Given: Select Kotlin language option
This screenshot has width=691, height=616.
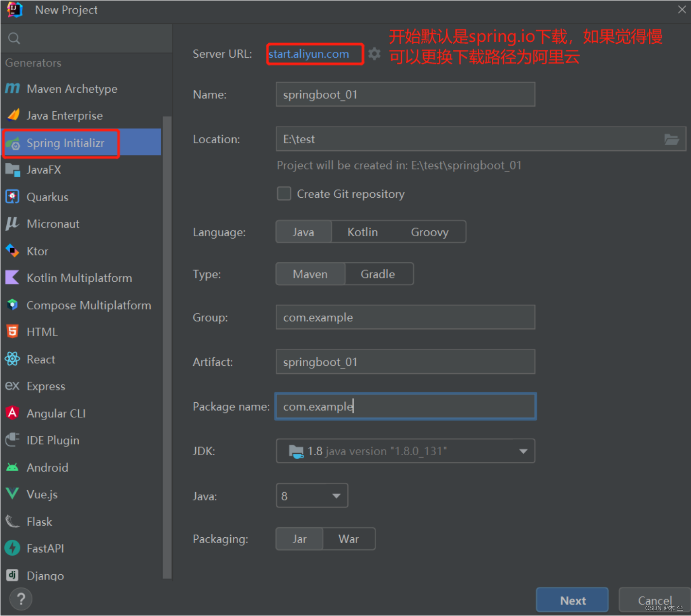Looking at the screenshot, I should [363, 232].
